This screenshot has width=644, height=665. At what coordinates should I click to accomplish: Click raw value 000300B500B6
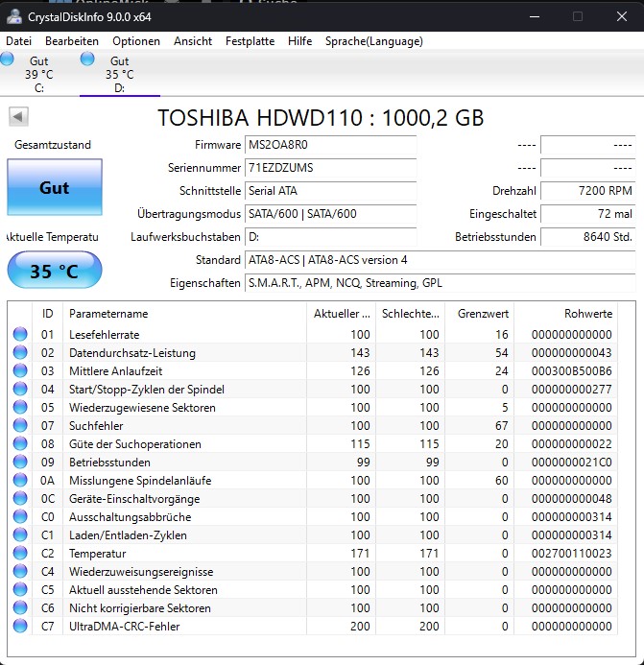coord(571,371)
